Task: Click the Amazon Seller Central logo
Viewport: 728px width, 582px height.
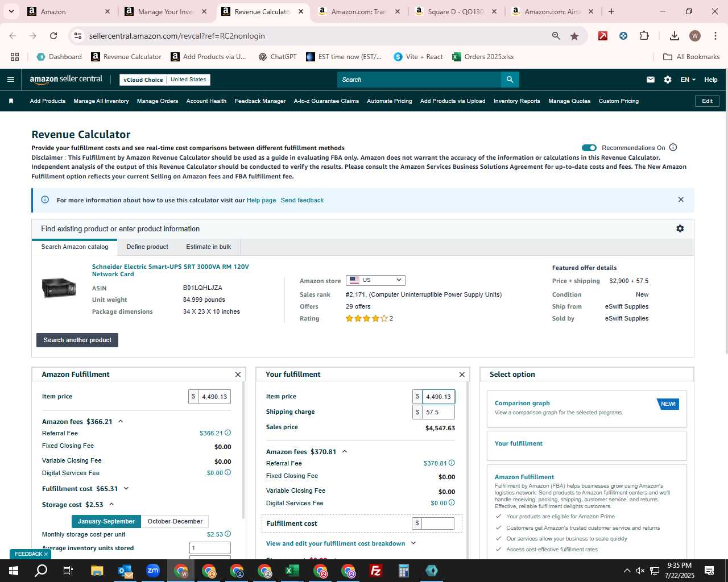Action: 66,80
